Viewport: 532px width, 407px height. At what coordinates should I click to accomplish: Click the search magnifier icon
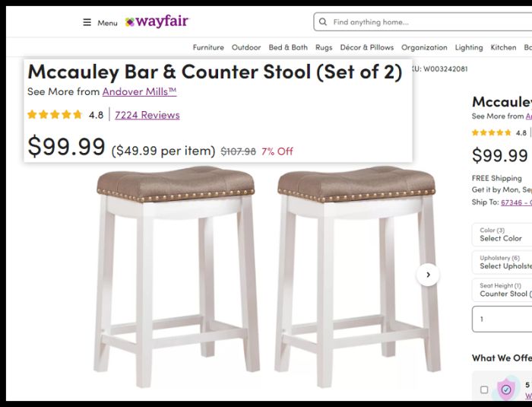point(323,22)
